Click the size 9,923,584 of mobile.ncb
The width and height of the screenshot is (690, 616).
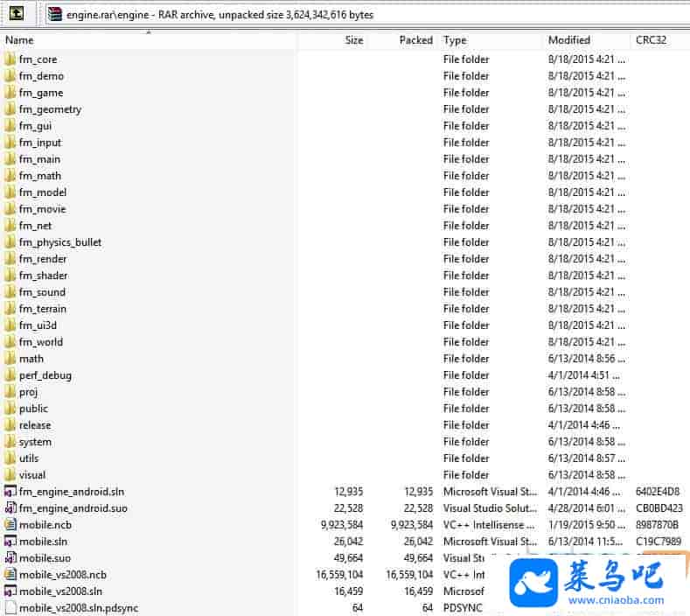(342, 525)
